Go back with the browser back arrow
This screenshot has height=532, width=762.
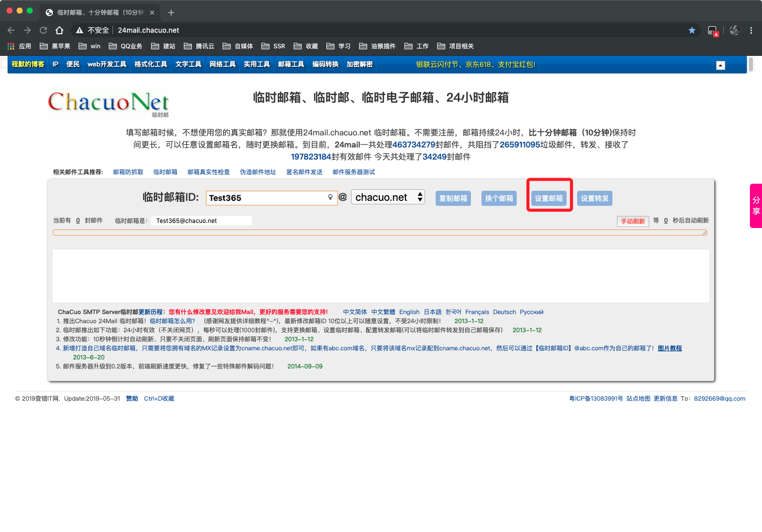11,30
